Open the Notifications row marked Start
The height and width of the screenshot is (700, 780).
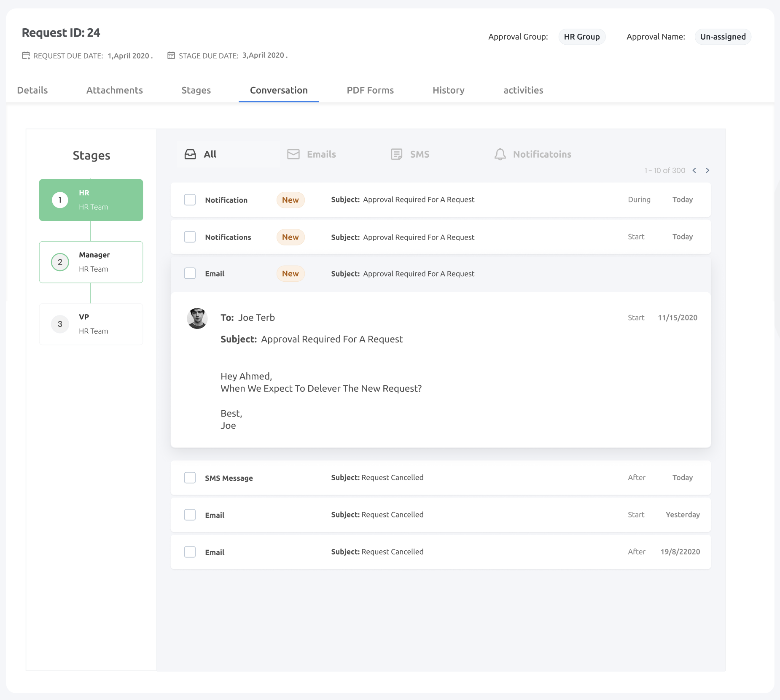(441, 237)
